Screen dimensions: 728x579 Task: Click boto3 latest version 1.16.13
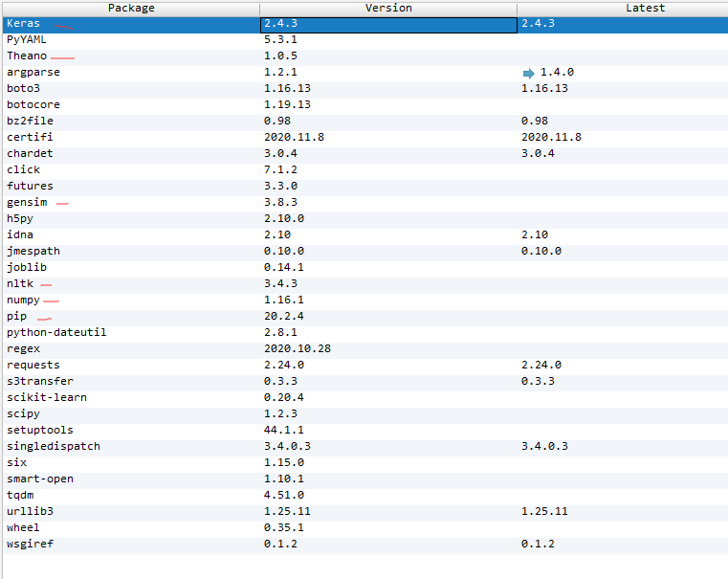tap(544, 89)
